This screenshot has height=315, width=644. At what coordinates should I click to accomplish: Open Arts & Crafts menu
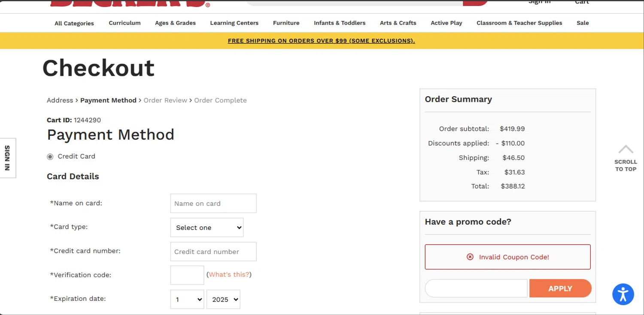pyautogui.click(x=398, y=23)
